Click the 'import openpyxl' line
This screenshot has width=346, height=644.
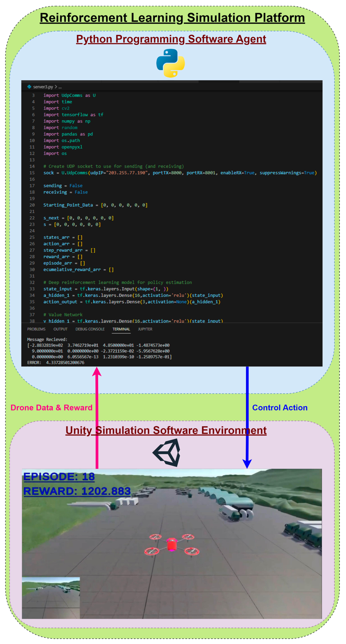click(x=63, y=147)
